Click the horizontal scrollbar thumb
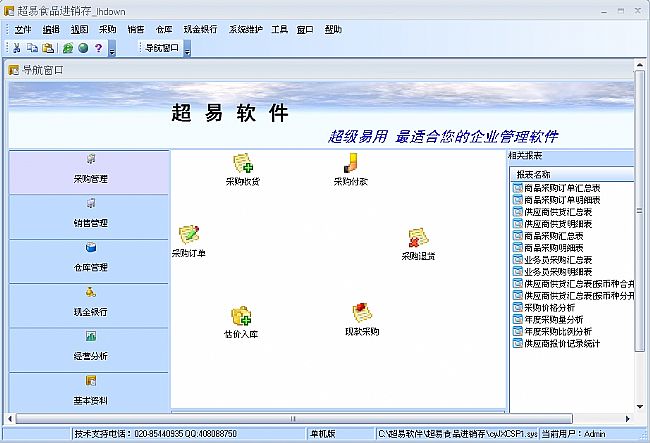 (x=293, y=419)
